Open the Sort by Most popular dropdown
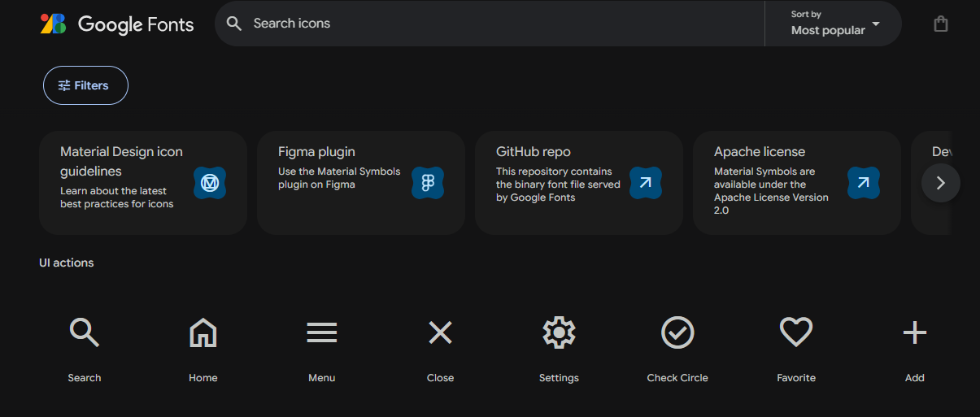 click(834, 24)
